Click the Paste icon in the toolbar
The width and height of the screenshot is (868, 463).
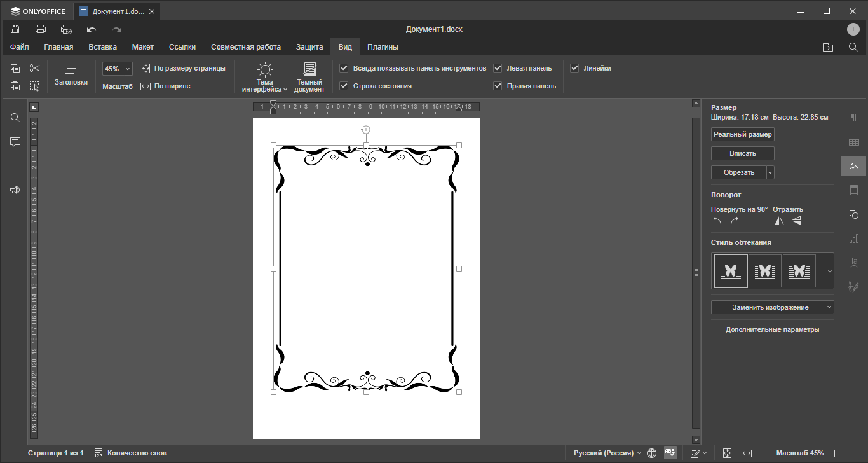click(15, 86)
